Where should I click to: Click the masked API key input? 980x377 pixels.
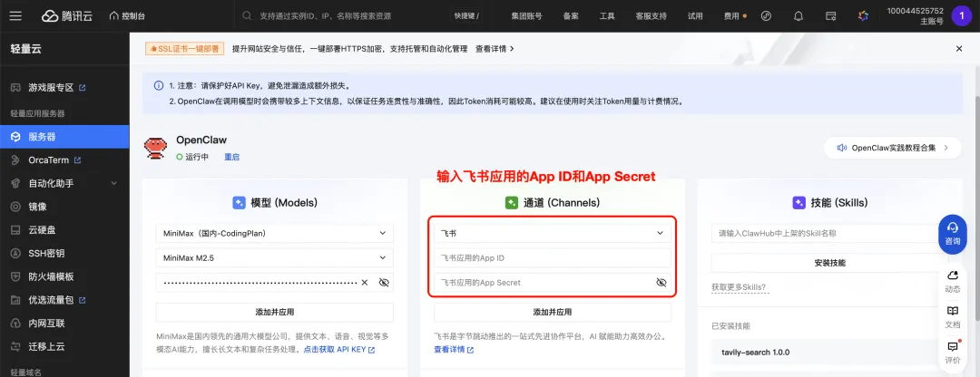(x=260, y=282)
